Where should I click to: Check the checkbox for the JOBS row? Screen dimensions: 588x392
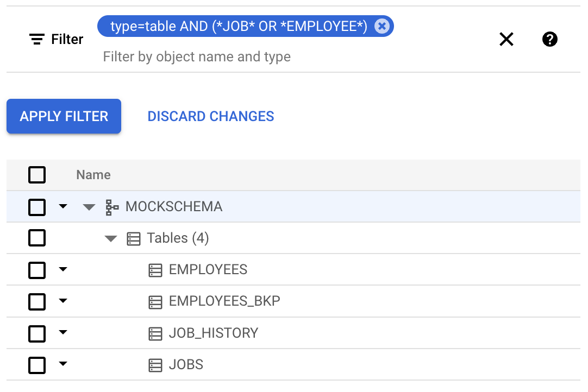tap(37, 364)
